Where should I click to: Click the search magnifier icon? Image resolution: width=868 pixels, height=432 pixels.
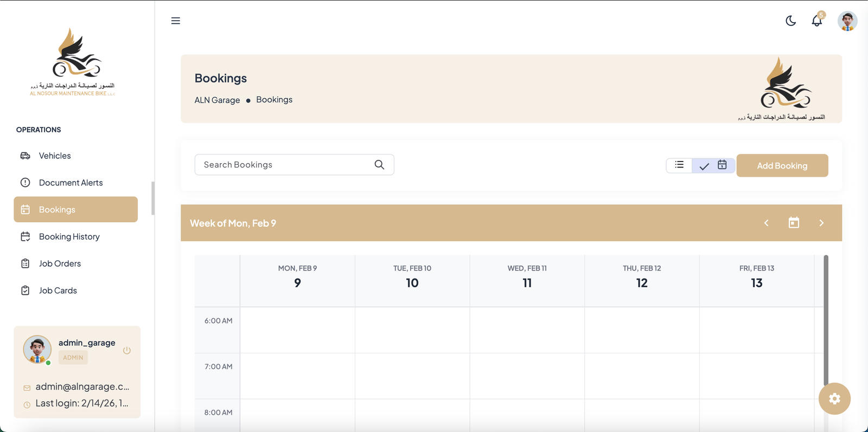(x=379, y=165)
